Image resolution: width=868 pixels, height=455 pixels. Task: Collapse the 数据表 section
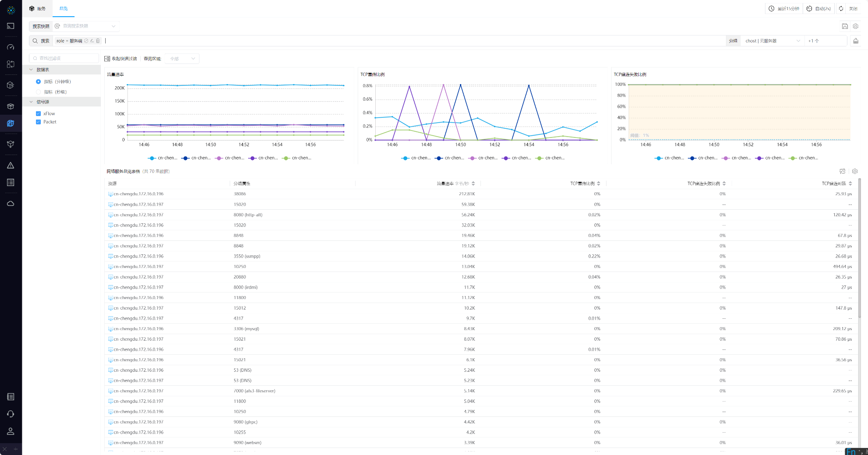31,70
